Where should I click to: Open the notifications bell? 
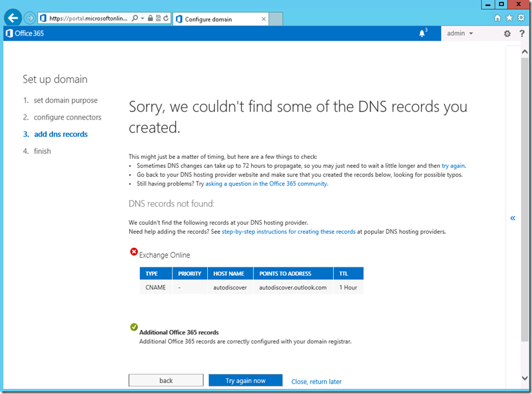point(422,33)
